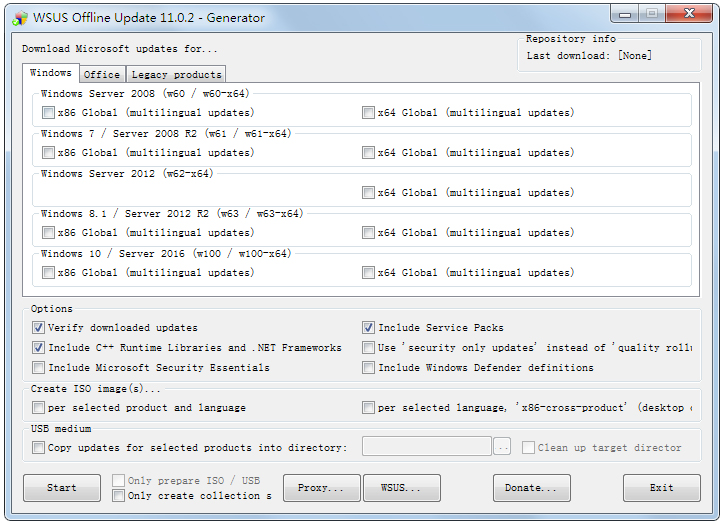Enable ISO per selected product and language
The image size is (725, 525).
point(39,408)
